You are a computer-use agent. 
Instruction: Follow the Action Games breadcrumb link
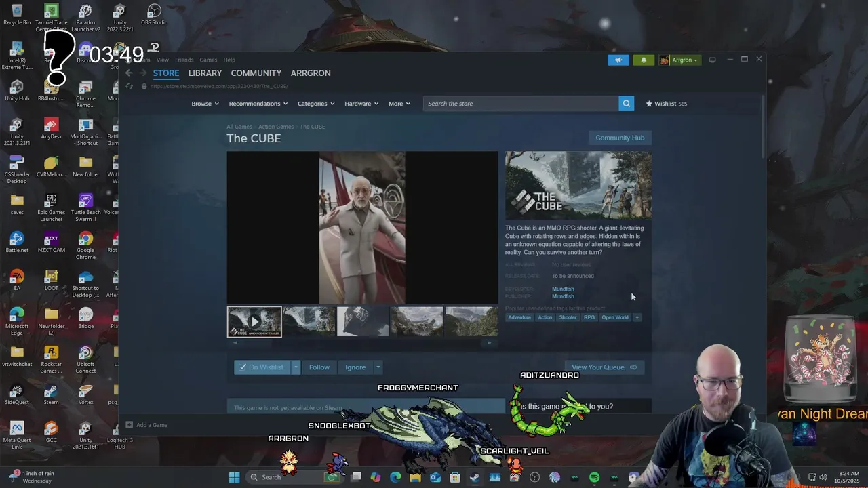(x=276, y=127)
